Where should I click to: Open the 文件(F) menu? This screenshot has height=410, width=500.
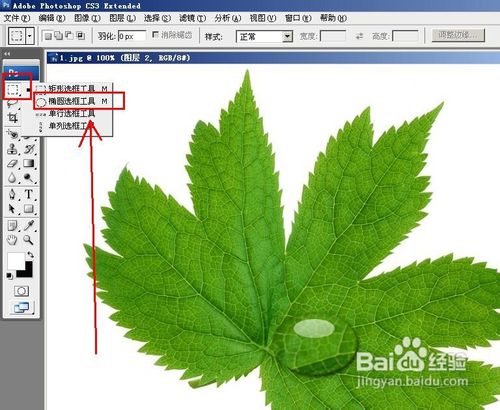[17, 18]
